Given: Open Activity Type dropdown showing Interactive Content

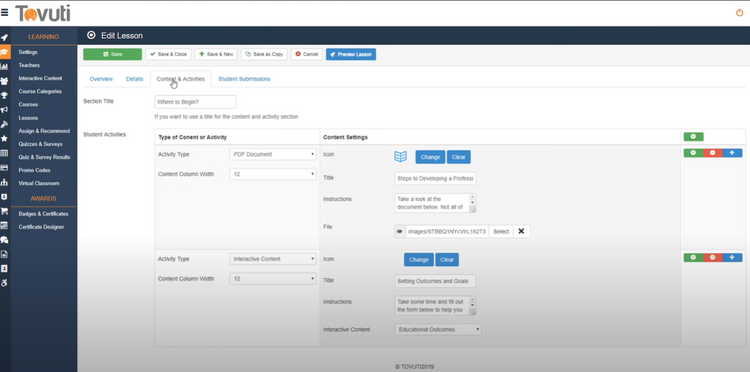Looking at the screenshot, I should click(273, 259).
